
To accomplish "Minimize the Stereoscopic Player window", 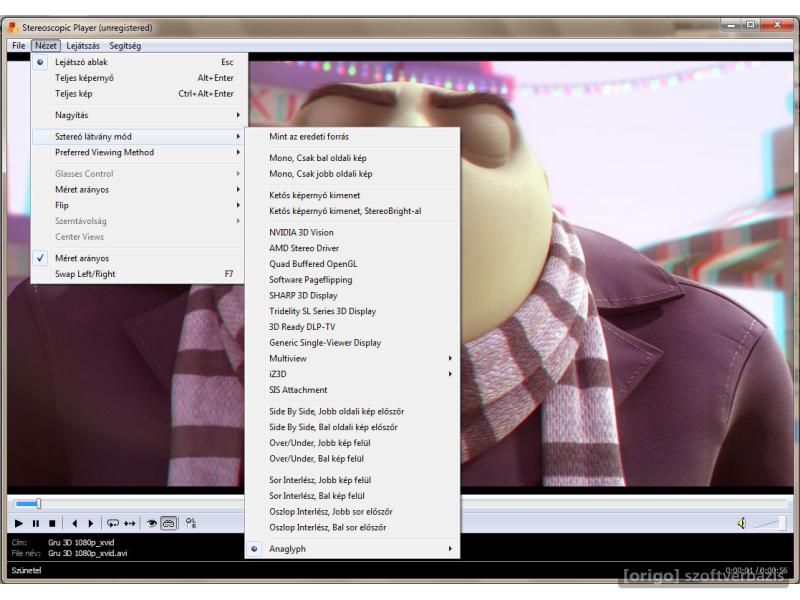I will pos(731,24).
